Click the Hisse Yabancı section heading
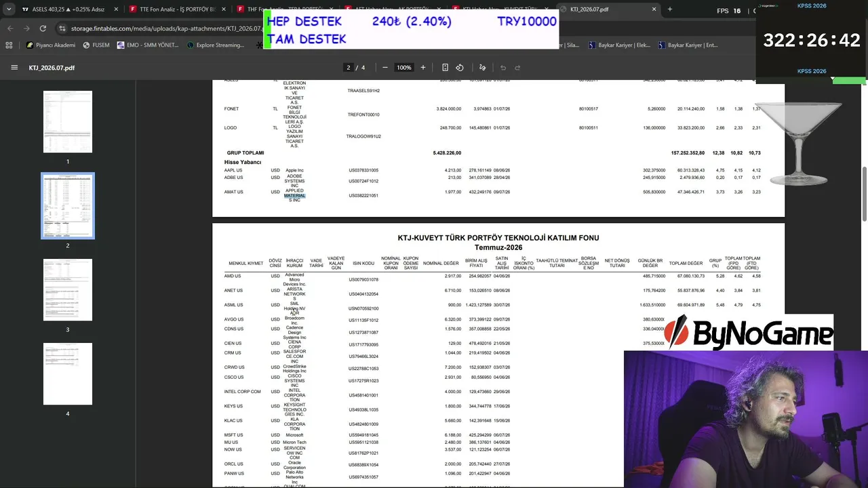The image size is (868, 488). [x=243, y=163]
